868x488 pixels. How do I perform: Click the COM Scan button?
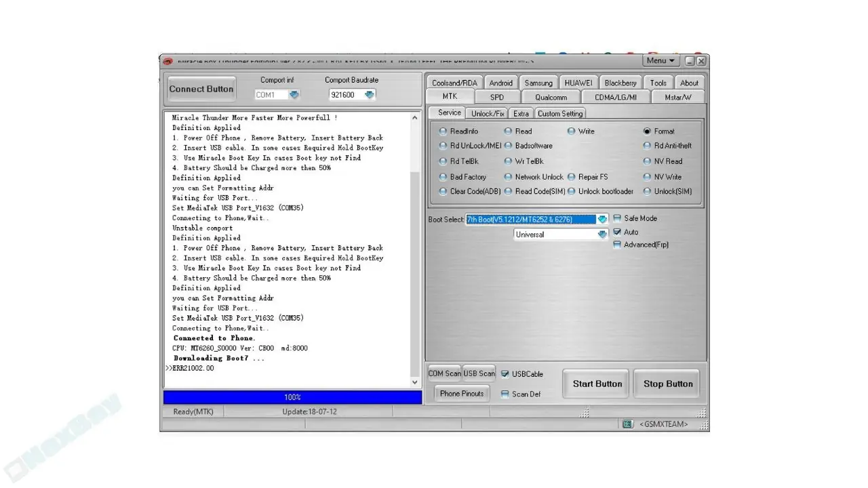pyautogui.click(x=445, y=373)
